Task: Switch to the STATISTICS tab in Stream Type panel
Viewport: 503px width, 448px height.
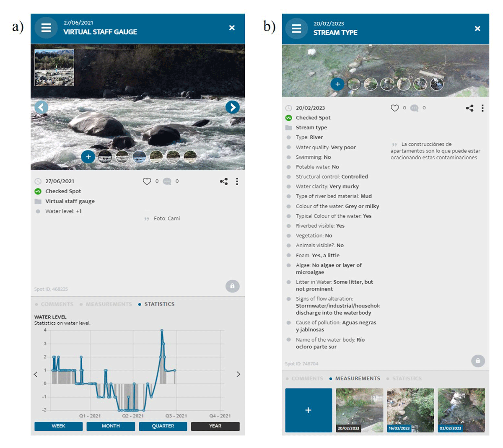Action: click(407, 378)
